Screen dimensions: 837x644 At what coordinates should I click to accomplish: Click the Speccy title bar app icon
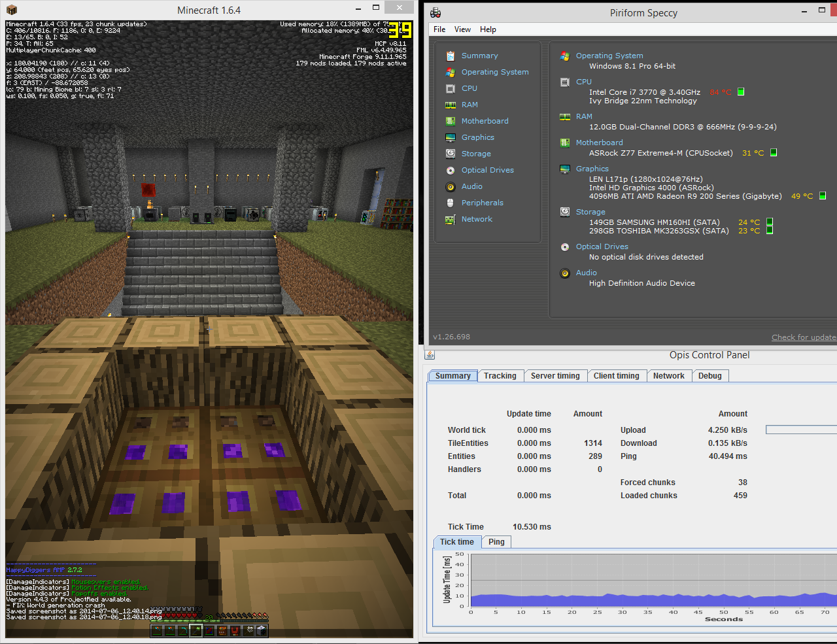(436, 12)
